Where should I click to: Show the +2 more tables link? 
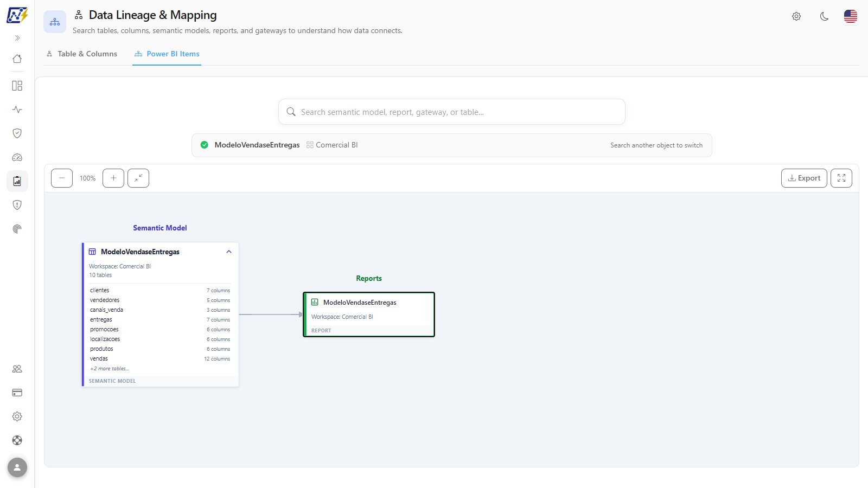(x=110, y=369)
